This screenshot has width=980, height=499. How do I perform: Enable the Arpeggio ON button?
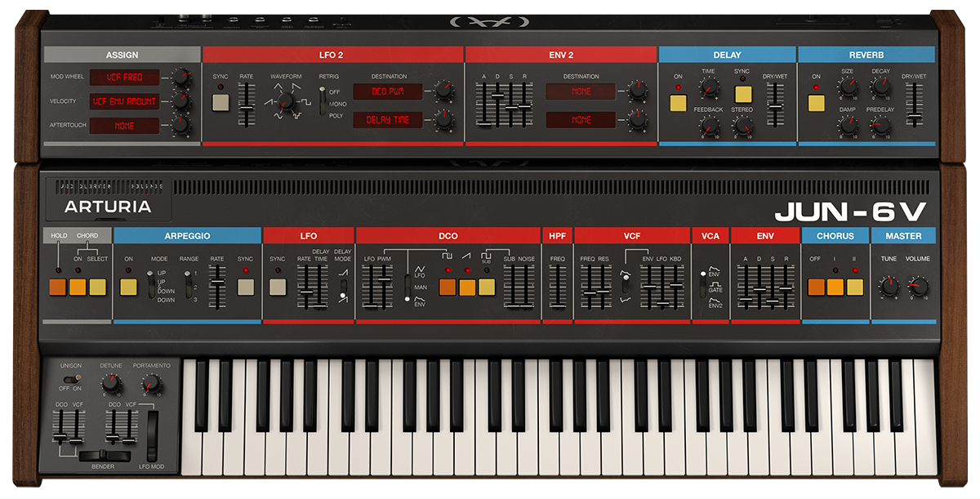128,287
